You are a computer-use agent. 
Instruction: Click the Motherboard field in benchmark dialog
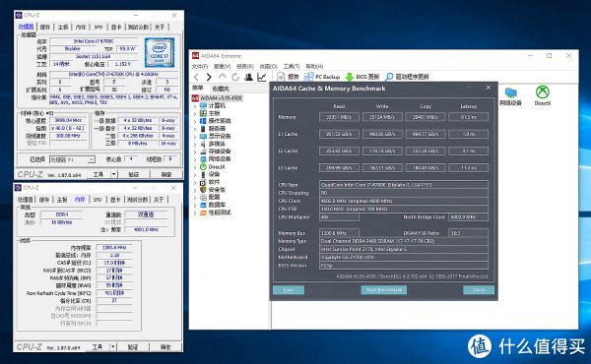pos(404,257)
